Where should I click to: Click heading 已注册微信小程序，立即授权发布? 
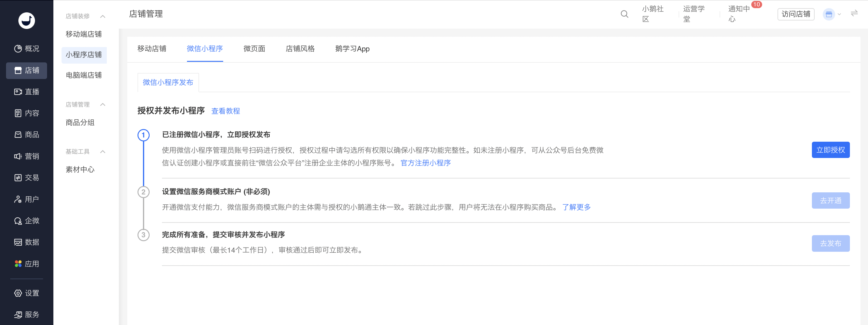click(216, 135)
